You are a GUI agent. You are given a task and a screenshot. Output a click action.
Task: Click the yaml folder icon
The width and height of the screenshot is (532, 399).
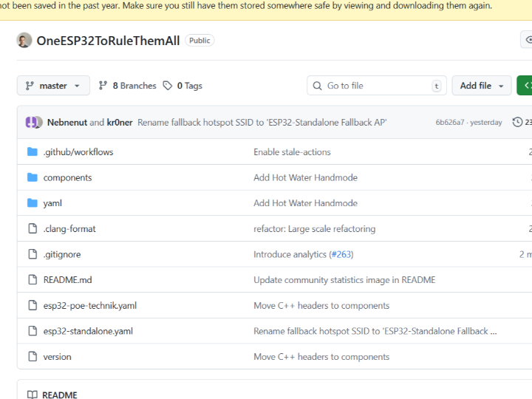pos(33,203)
